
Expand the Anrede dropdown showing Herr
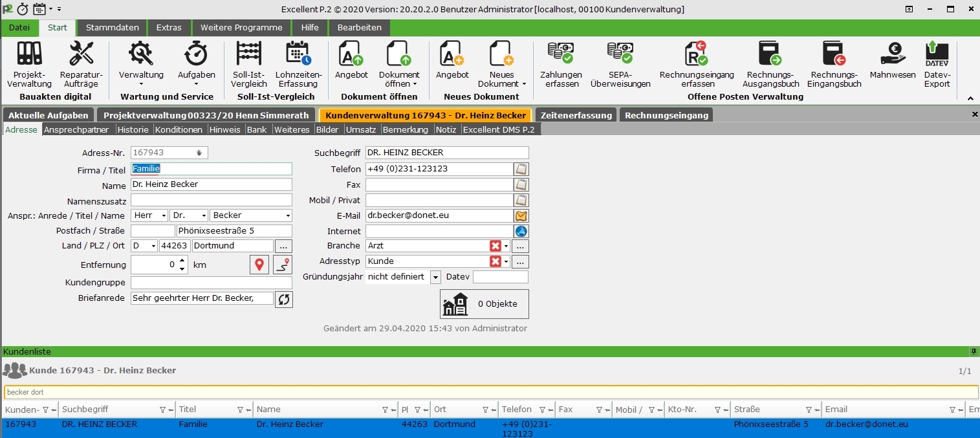click(163, 215)
